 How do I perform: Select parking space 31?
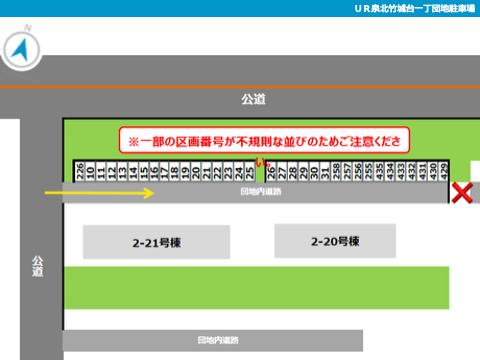[325, 171]
